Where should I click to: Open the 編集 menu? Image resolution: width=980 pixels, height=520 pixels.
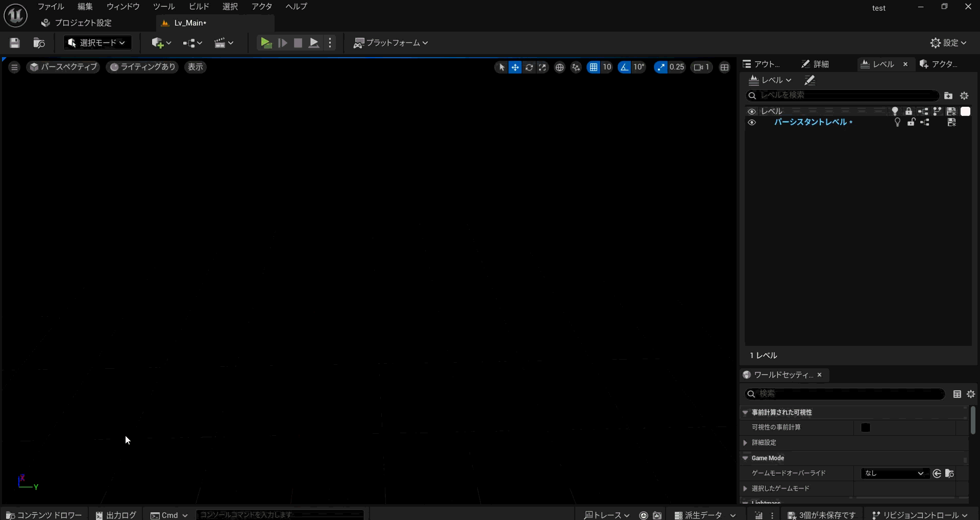[x=85, y=7]
